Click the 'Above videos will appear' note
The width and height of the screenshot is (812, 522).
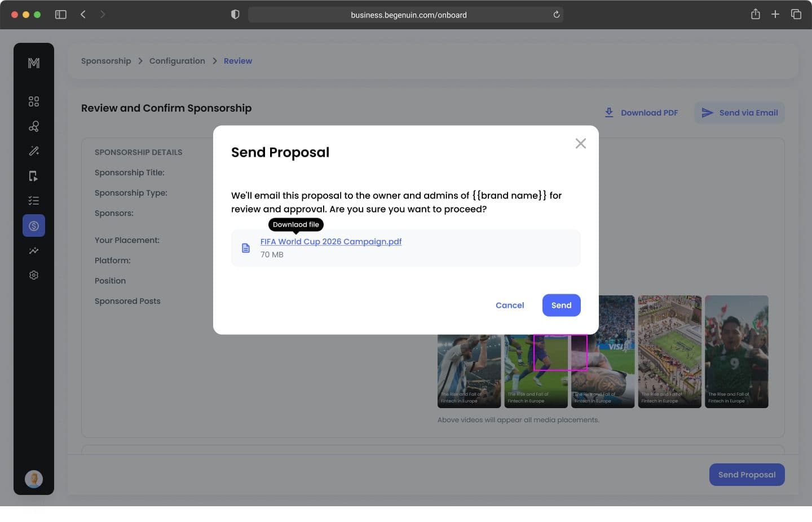click(518, 420)
